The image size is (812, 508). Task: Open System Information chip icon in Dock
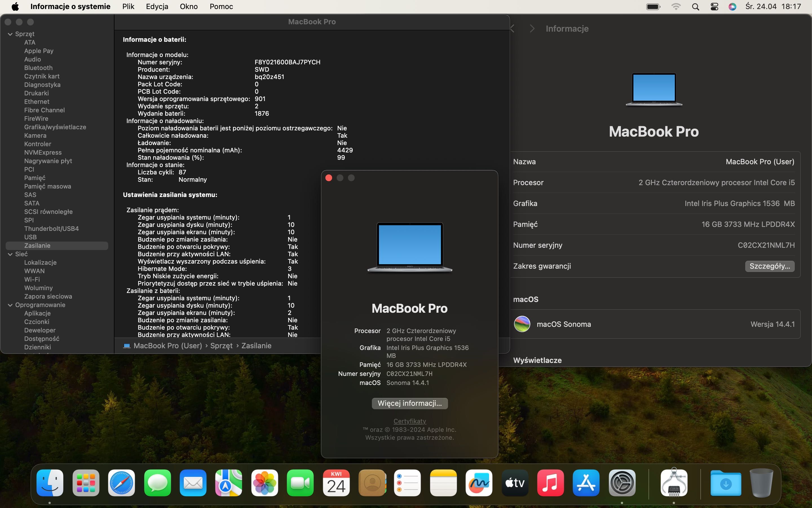[x=674, y=483]
